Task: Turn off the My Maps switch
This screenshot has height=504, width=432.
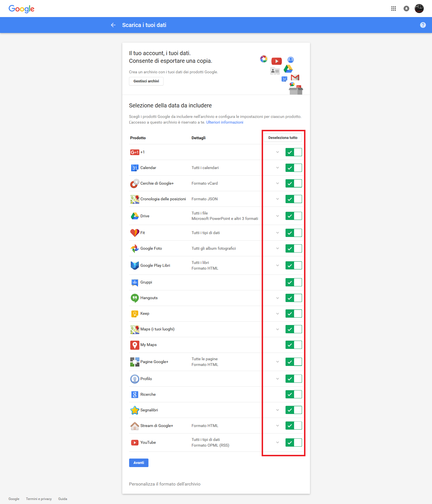Action: tap(293, 345)
